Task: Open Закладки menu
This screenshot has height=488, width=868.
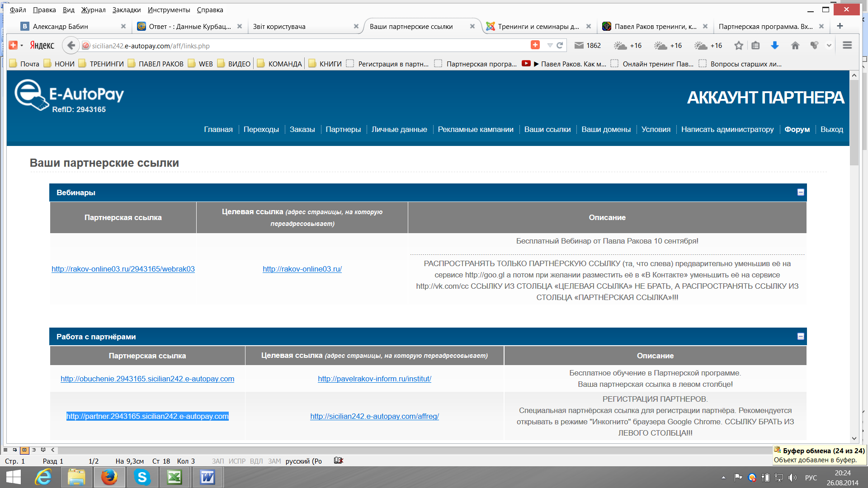Action: (127, 9)
